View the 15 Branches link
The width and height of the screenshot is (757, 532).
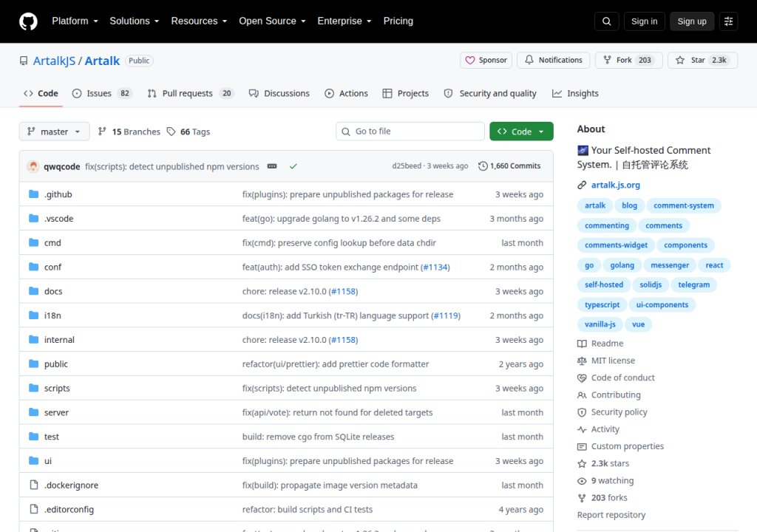click(129, 132)
